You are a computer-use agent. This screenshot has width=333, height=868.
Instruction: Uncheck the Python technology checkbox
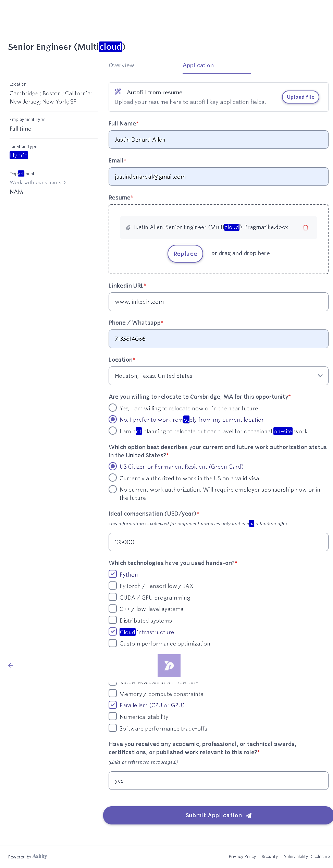point(113,574)
